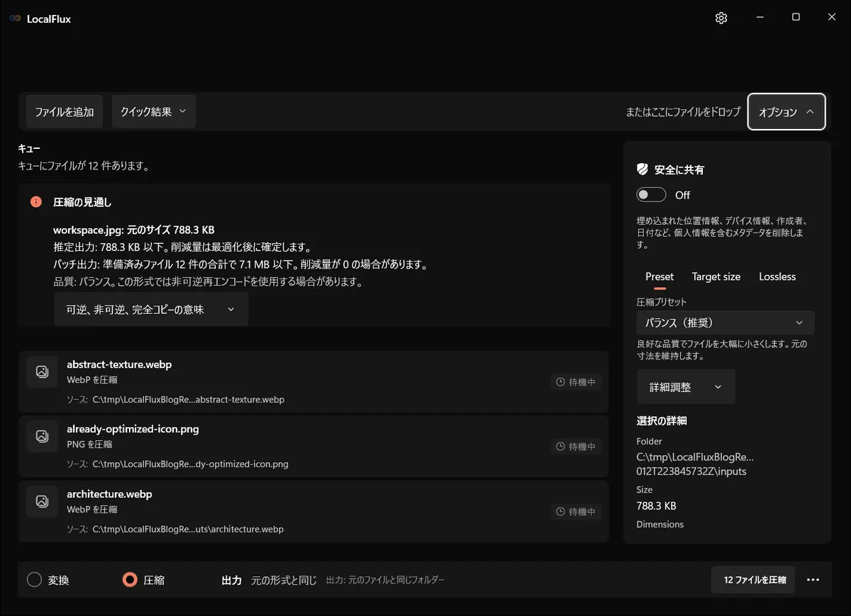Click the 12 ファイルを圧縮 button
This screenshot has width=851, height=616.
point(753,580)
